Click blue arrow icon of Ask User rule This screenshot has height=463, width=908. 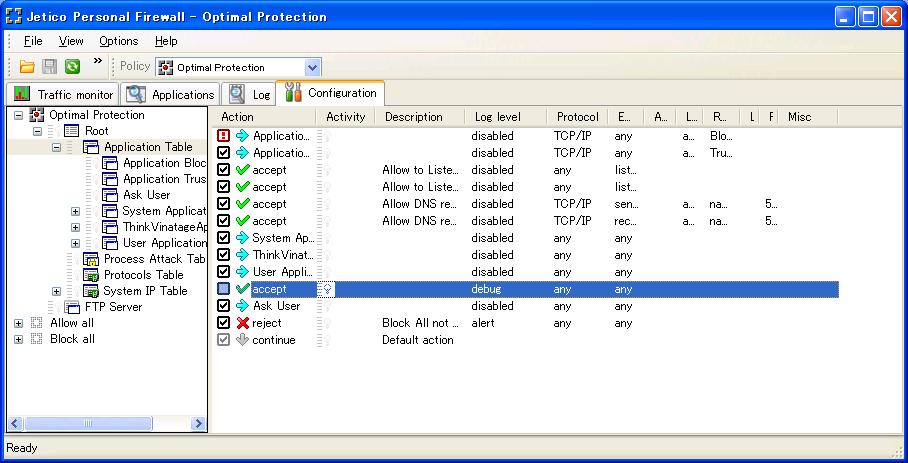tap(243, 306)
